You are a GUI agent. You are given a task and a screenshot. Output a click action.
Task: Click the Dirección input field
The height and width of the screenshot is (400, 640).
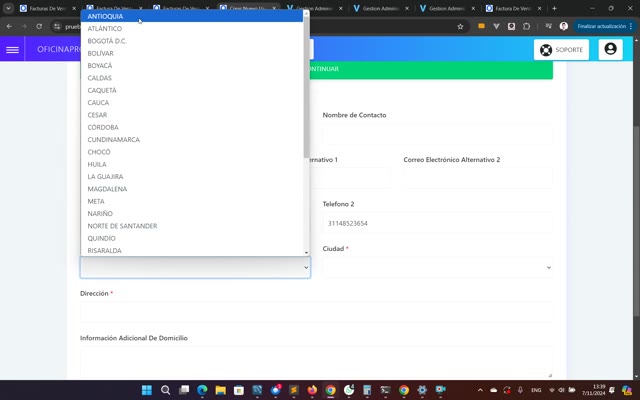pos(316,312)
